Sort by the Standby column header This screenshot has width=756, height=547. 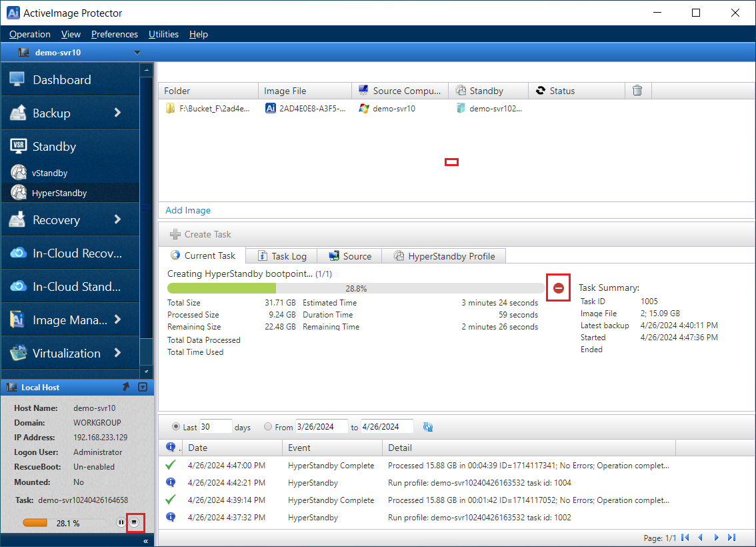[489, 91]
